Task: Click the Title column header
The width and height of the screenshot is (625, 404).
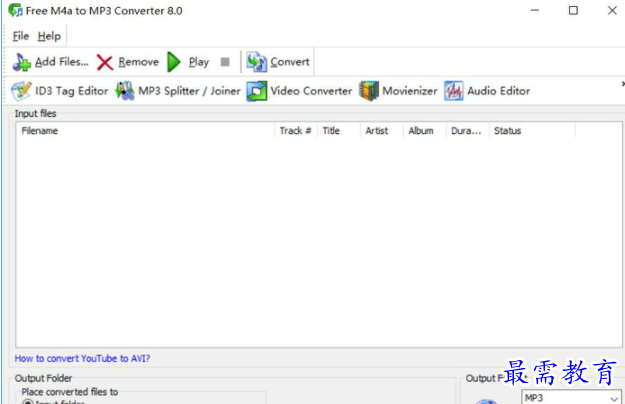Action: (339, 131)
